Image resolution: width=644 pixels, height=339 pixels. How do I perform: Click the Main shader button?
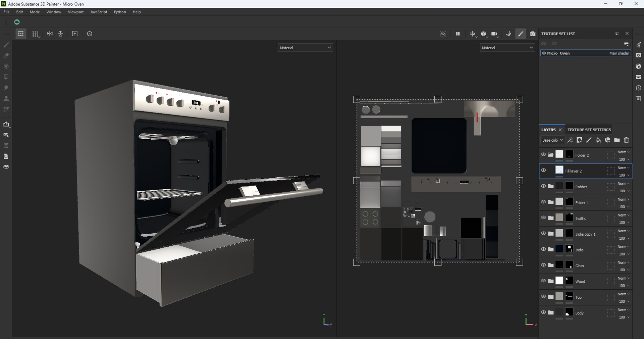(x=619, y=53)
